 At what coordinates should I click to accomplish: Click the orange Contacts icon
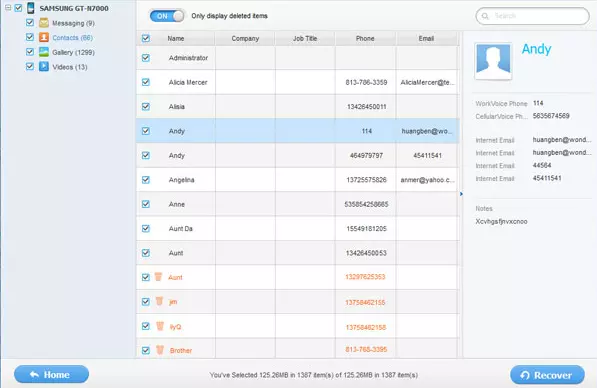click(44, 37)
